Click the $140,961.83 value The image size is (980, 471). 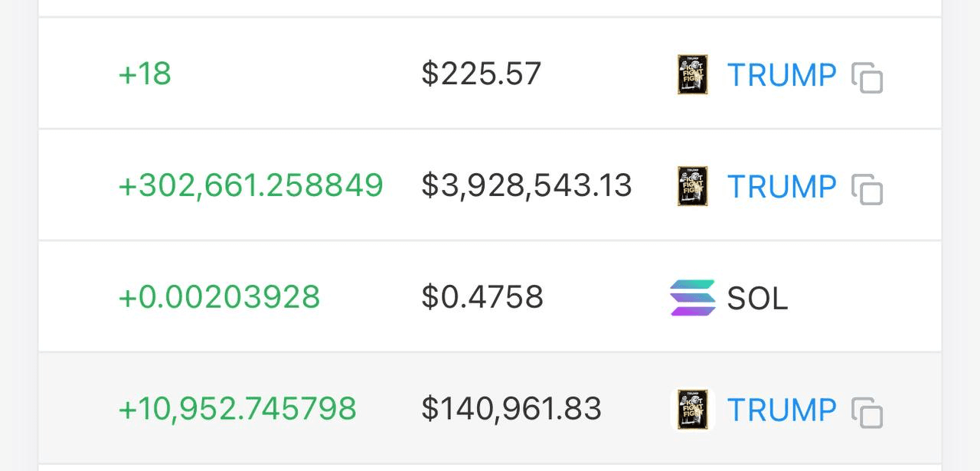pyautogui.click(x=511, y=408)
